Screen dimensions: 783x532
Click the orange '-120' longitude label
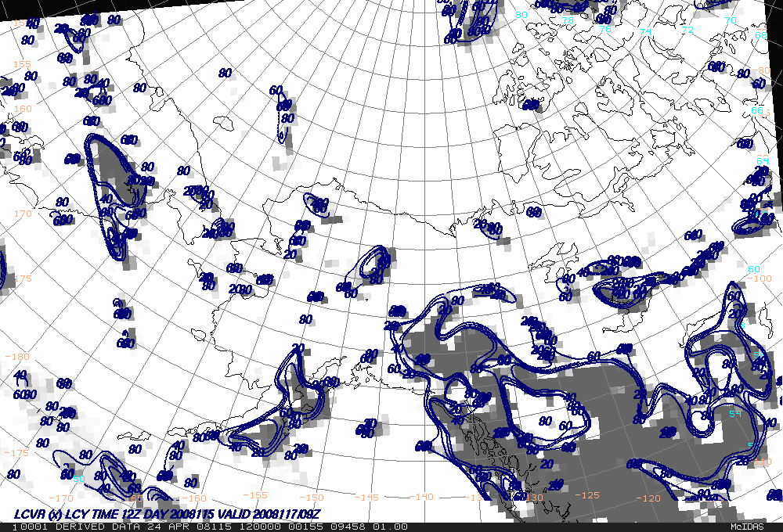pos(648,498)
